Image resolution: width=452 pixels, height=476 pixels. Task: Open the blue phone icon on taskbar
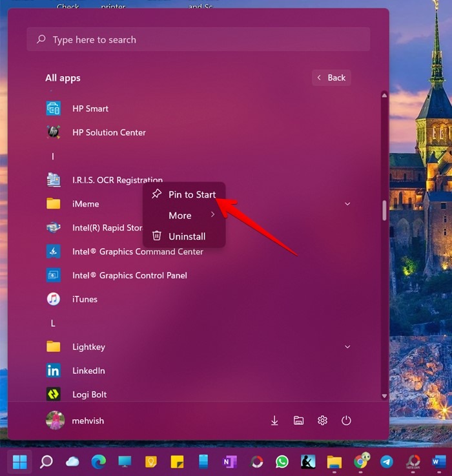pos(203,462)
